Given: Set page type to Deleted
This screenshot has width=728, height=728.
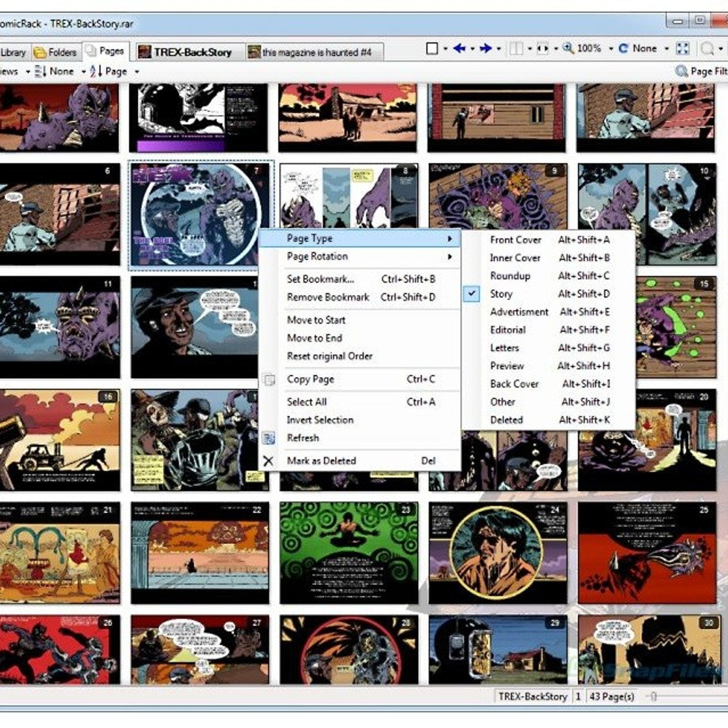Looking at the screenshot, I should tap(548, 420).
